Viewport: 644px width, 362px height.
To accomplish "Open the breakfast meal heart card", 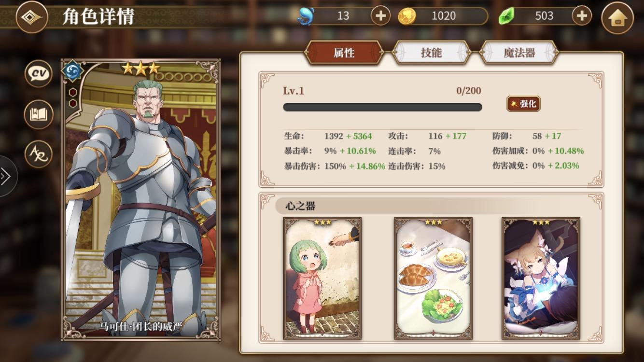I will (433, 278).
